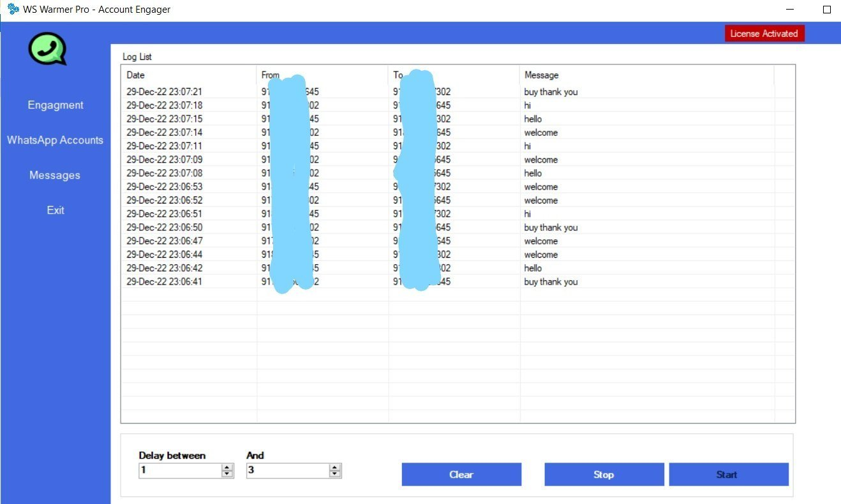Open the Engagment section in sidebar
This screenshot has width=841, height=504.
point(56,105)
